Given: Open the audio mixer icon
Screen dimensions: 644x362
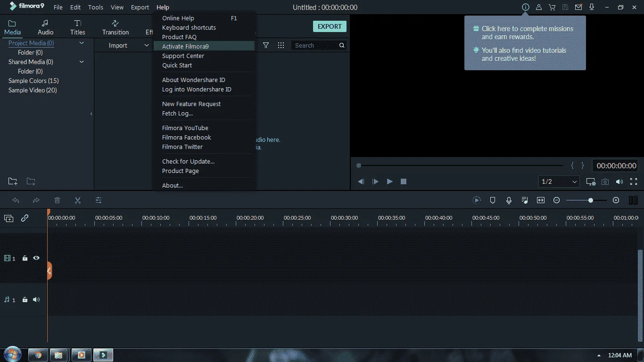Looking at the screenshot, I should (525, 200).
